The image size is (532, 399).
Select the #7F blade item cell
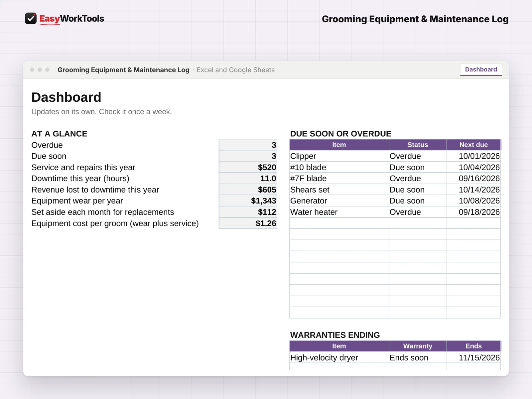[339, 179]
